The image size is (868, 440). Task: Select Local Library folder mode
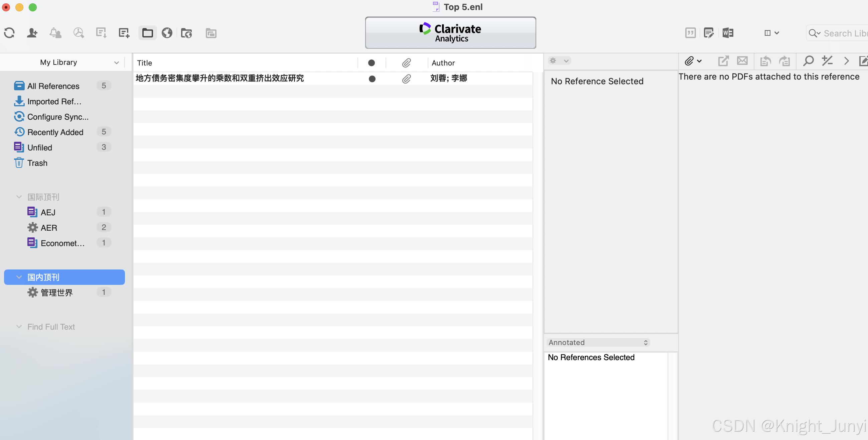pyautogui.click(x=148, y=33)
